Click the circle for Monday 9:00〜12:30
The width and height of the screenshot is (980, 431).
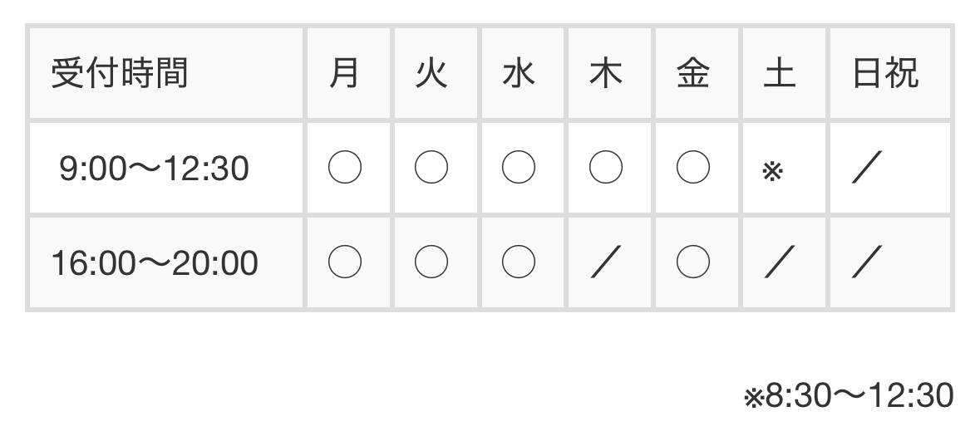click(345, 169)
